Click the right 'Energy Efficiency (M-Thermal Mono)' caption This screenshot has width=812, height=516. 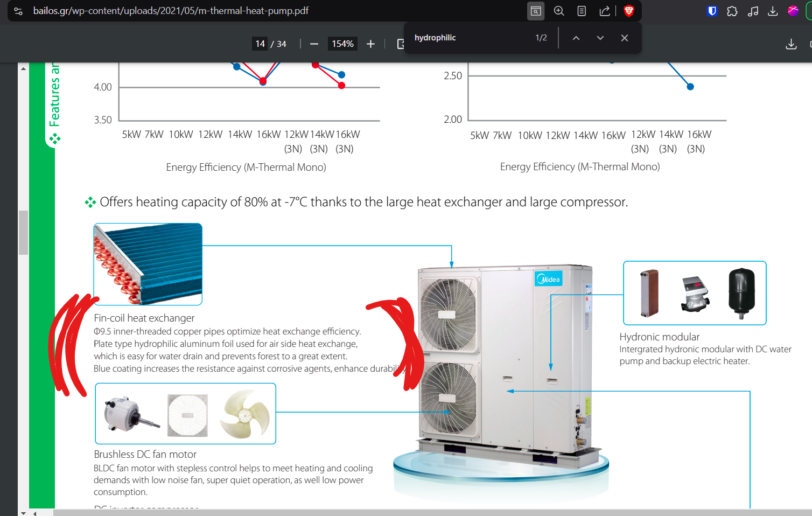pos(580,167)
